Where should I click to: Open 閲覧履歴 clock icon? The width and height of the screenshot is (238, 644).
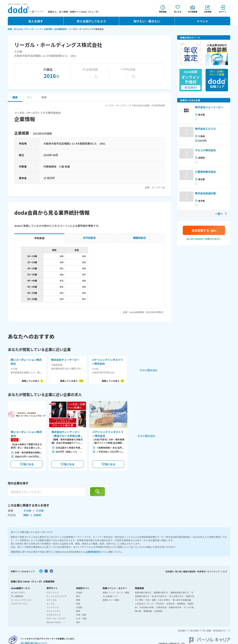click(163, 9)
